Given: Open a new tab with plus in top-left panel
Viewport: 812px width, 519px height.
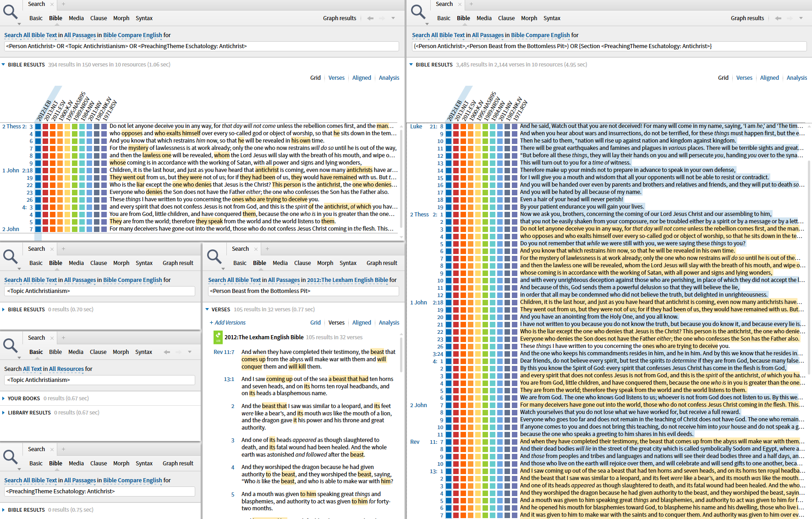Looking at the screenshot, I should 64,4.
